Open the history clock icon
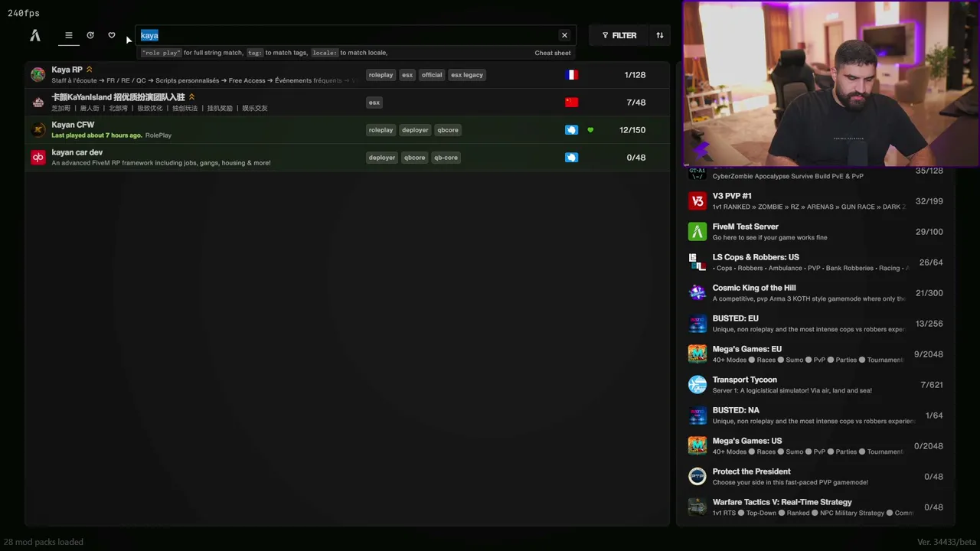Screen dimensions: 980x551 (90, 35)
